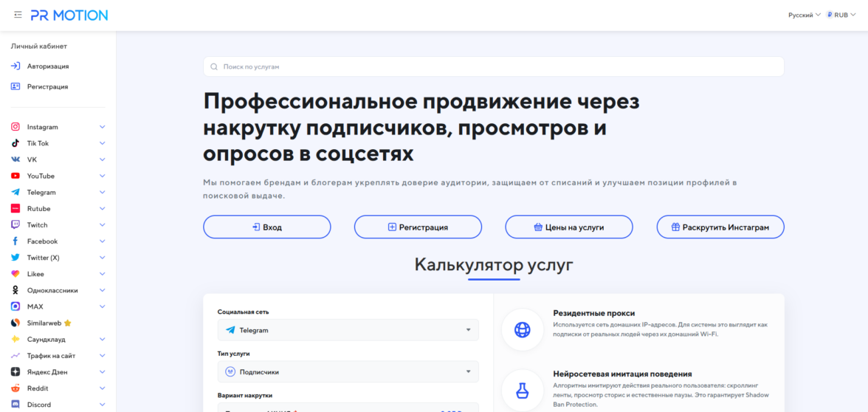Expand the Reddit menu chevron
This screenshot has height=412, width=868.
click(x=102, y=388)
